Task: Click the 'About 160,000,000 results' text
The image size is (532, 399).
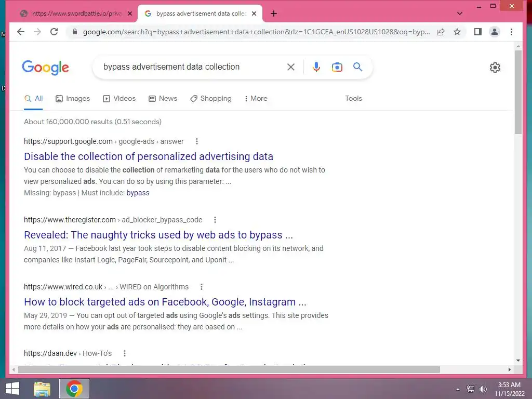Action: click(92, 122)
